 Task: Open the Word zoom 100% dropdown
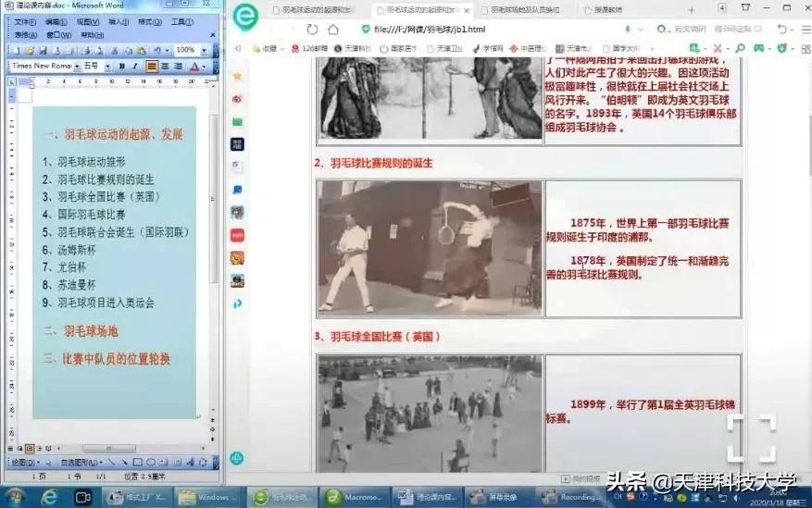click(204, 50)
